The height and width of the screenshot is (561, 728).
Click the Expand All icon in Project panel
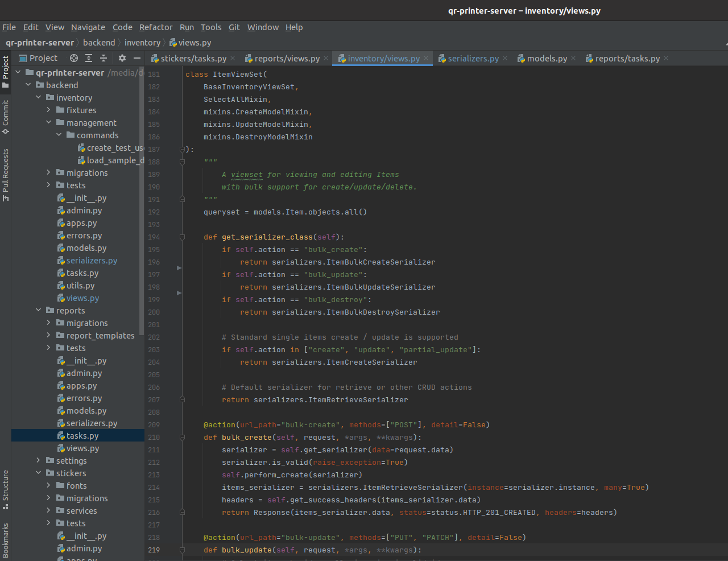point(89,58)
